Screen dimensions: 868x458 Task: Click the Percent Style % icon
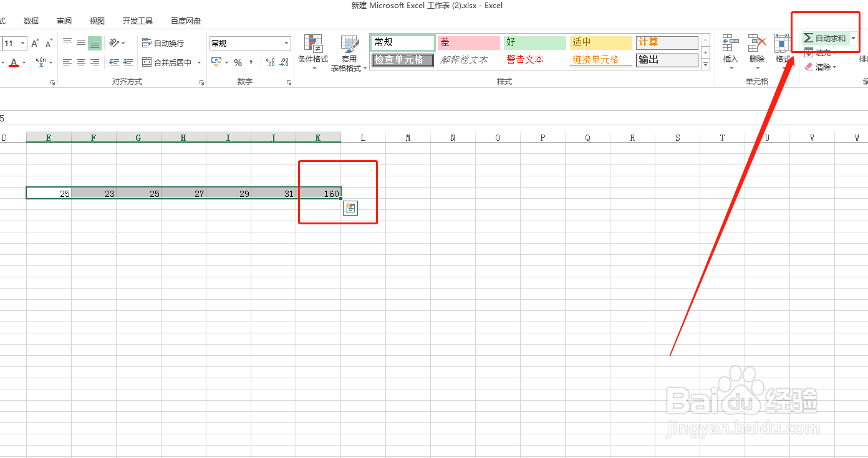pos(238,62)
